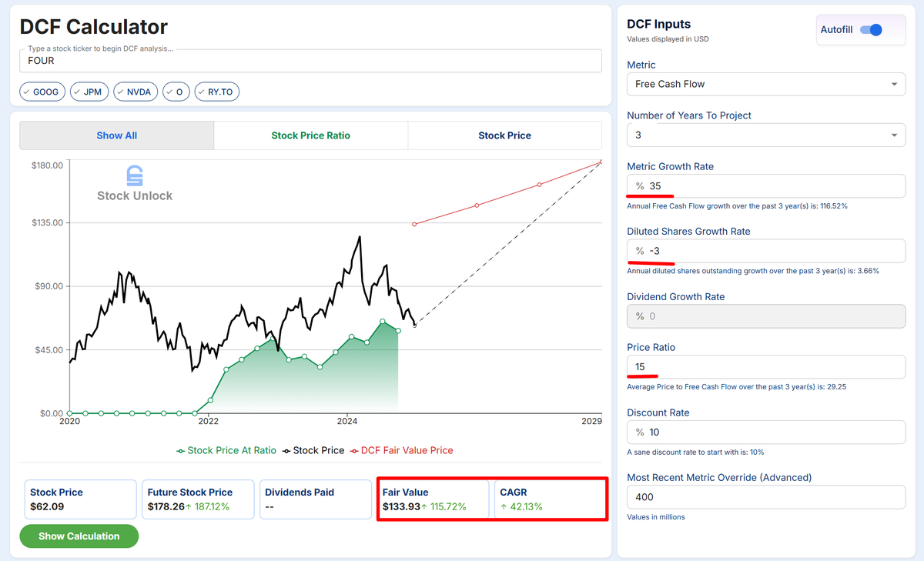Click the $180.00 y-axis label

(x=46, y=165)
